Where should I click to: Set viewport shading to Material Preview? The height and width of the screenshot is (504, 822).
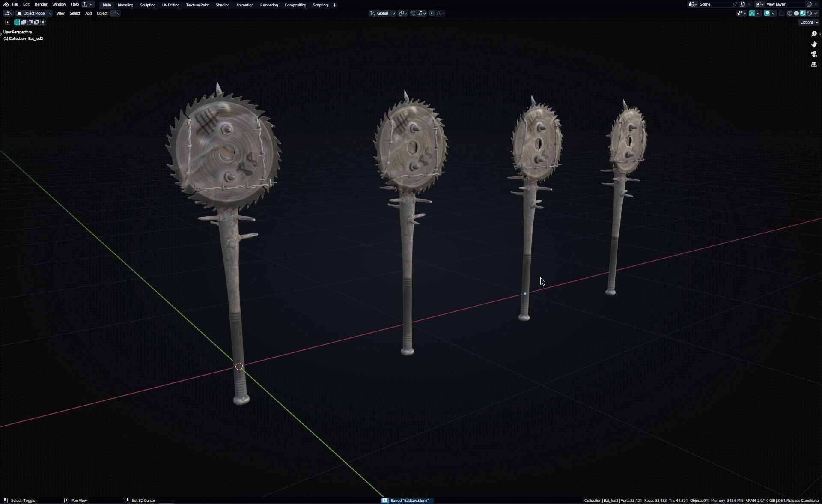pos(803,13)
